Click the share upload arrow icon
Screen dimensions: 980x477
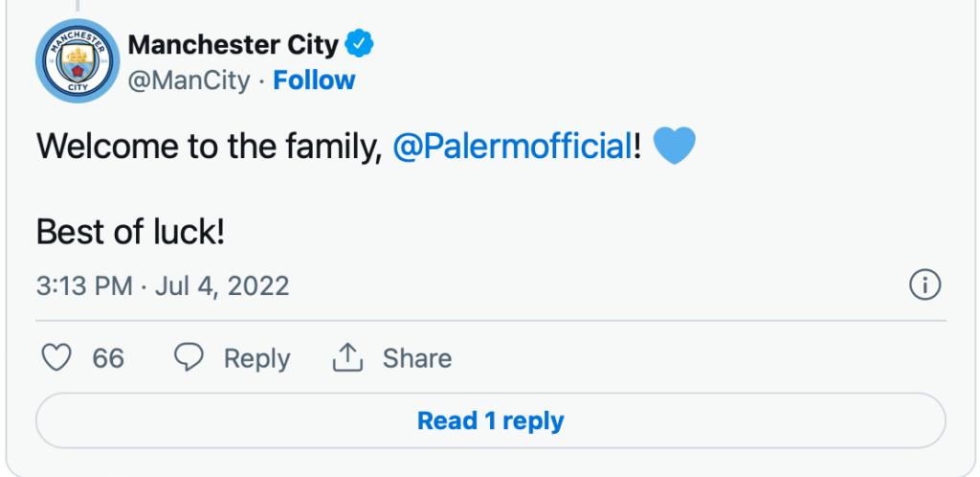coord(346,358)
